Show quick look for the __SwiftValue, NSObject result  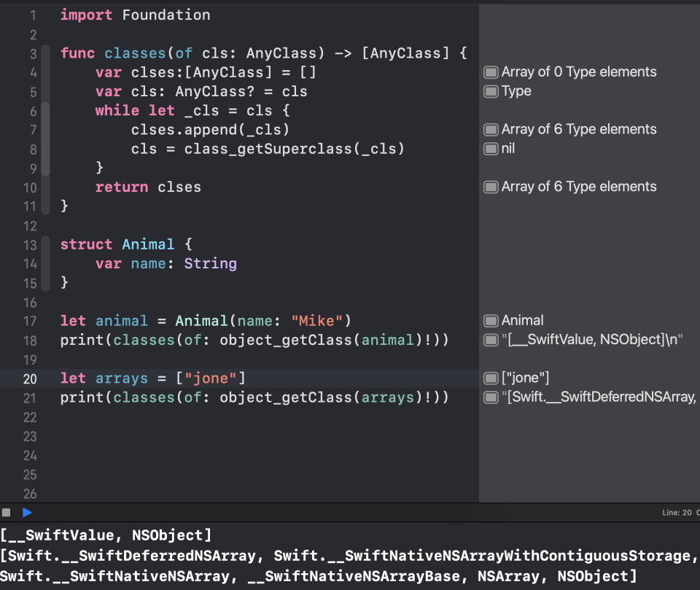(491, 340)
